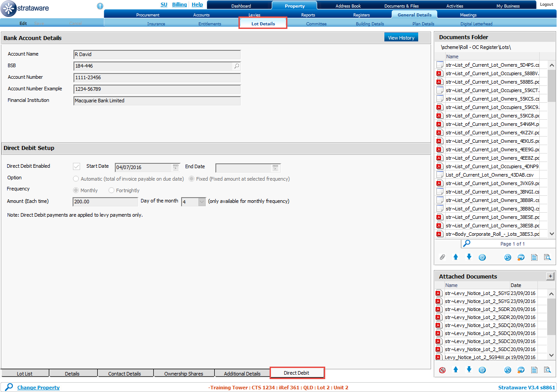
Task: Switch to the Ownership Shares tab
Action: [183, 374]
